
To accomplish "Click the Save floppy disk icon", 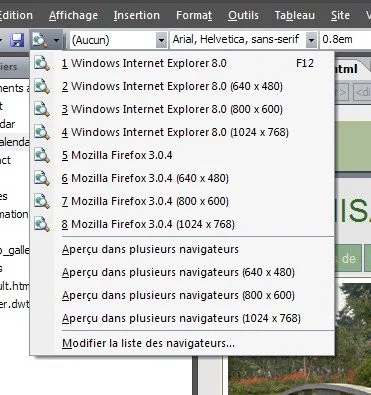I will 17,40.
